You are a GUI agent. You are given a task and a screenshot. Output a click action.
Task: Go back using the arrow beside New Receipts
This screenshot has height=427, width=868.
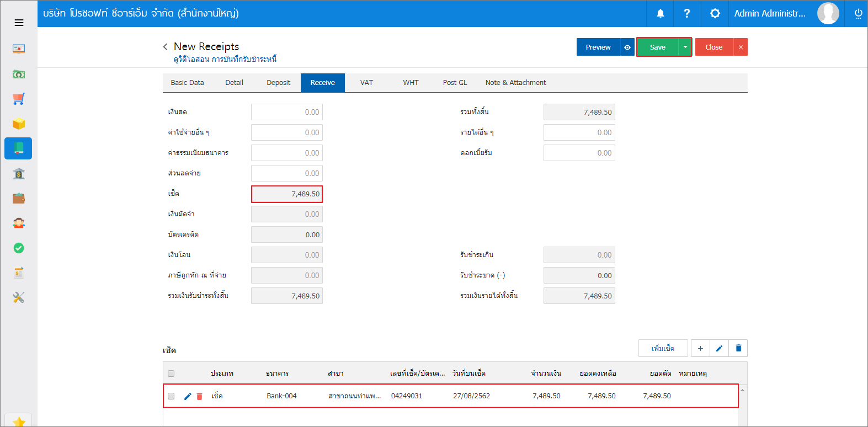coord(165,47)
